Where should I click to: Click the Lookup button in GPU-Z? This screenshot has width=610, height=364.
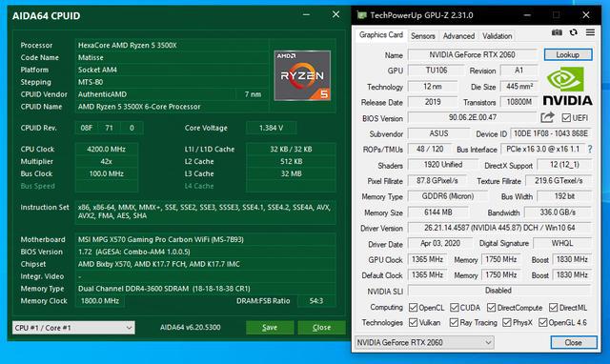pos(568,54)
